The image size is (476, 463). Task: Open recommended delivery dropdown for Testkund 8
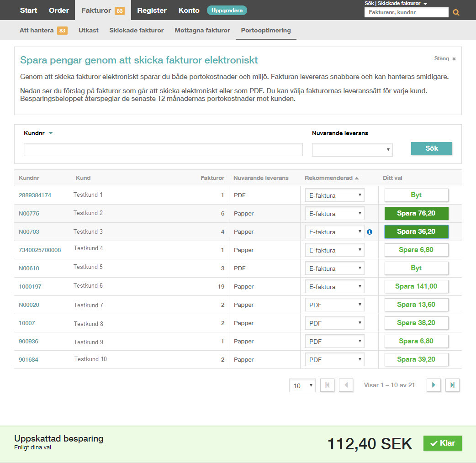[x=334, y=323]
